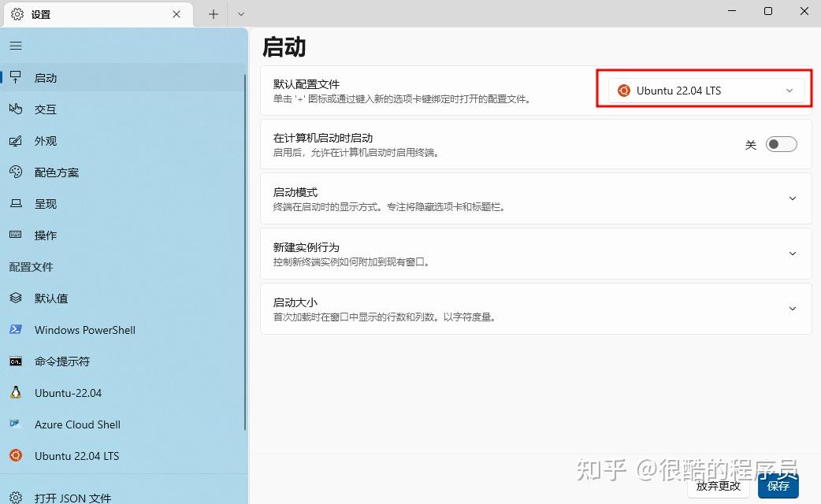
Task: Select the Ubuntu-22.04 penguin profile icon
Action: (x=16, y=393)
